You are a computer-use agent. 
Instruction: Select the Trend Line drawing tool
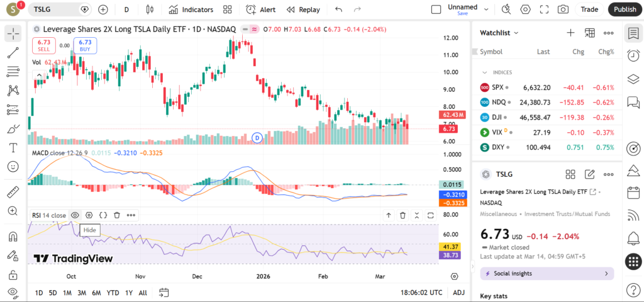click(x=13, y=53)
